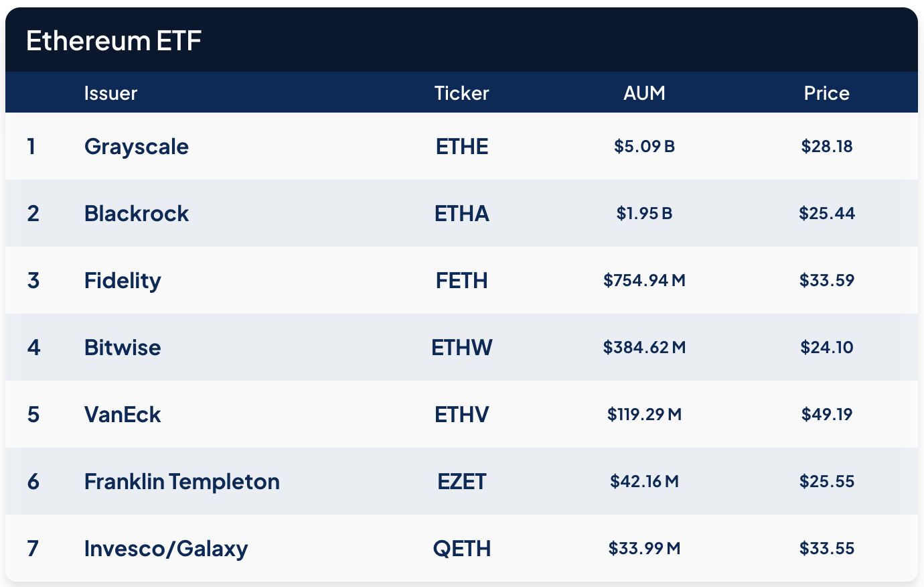Click the Issuer column header

click(110, 93)
